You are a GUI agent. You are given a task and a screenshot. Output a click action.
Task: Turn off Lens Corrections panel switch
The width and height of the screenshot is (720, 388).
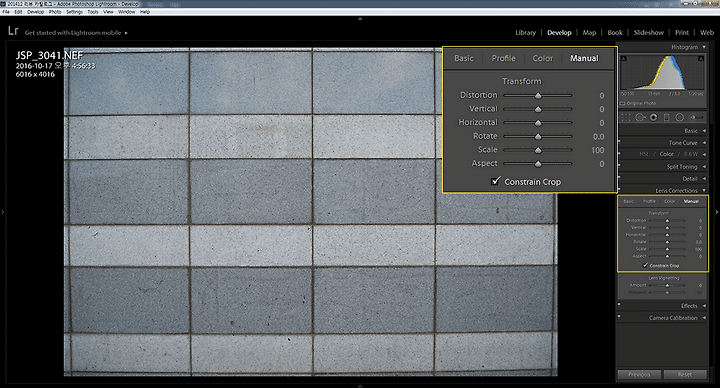619,190
